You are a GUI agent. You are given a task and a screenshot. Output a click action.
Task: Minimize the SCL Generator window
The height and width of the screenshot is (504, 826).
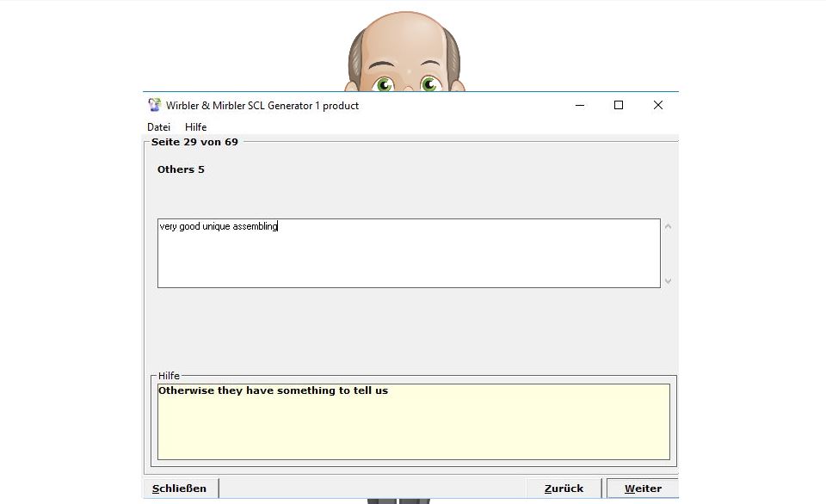pyautogui.click(x=579, y=105)
